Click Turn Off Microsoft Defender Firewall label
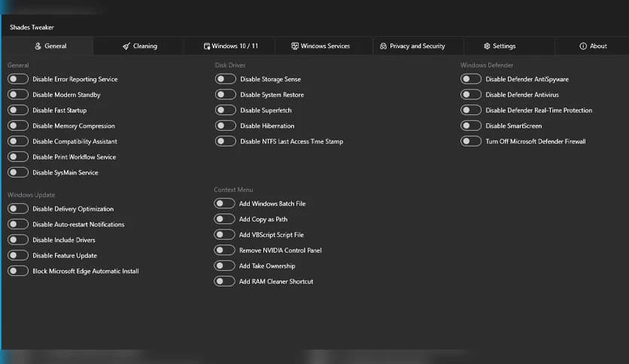 point(535,141)
